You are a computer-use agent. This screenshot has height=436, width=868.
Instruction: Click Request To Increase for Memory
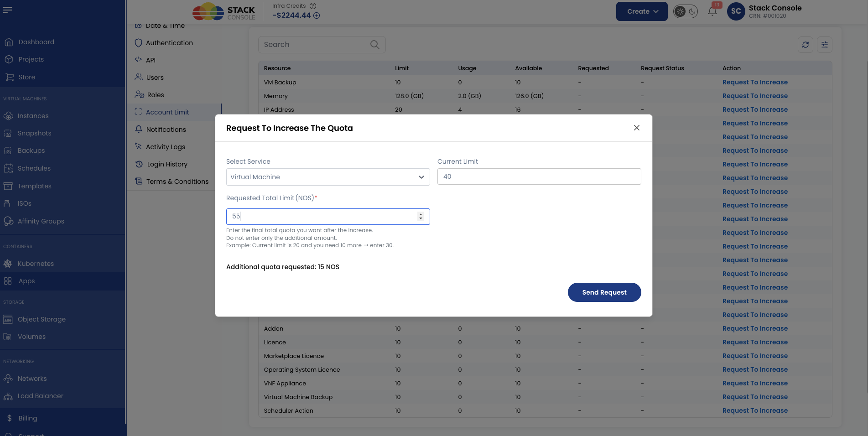(x=755, y=96)
